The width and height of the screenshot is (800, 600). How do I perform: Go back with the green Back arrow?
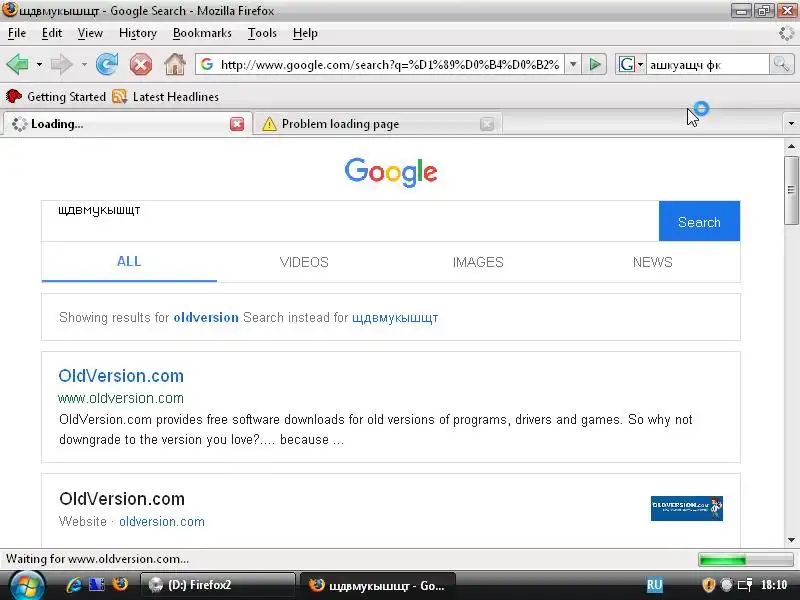(x=17, y=65)
